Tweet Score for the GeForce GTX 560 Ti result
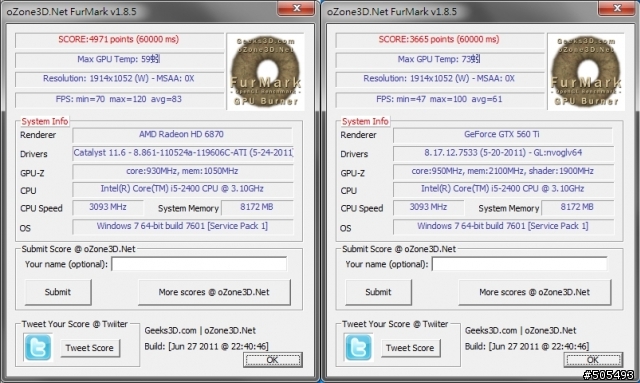The height and width of the screenshot is (383, 640). (410, 348)
